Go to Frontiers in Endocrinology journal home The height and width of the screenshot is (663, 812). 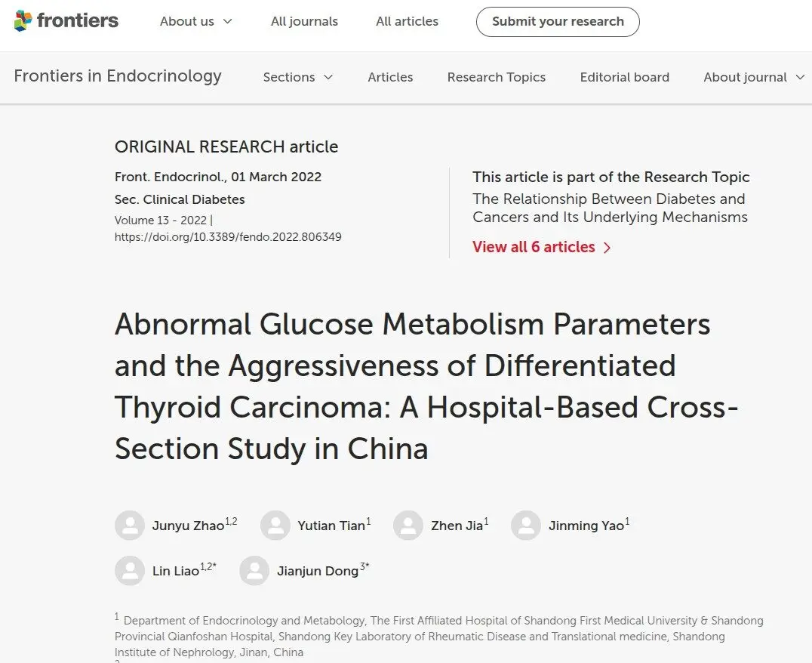[x=118, y=76]
